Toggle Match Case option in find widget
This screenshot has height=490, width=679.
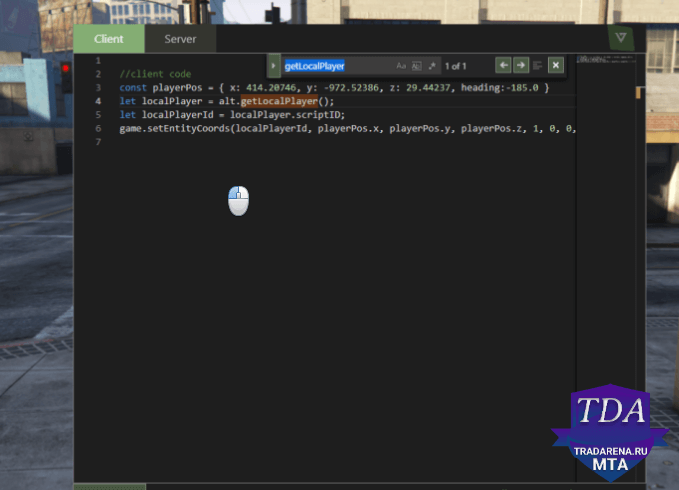coord(401,66)
